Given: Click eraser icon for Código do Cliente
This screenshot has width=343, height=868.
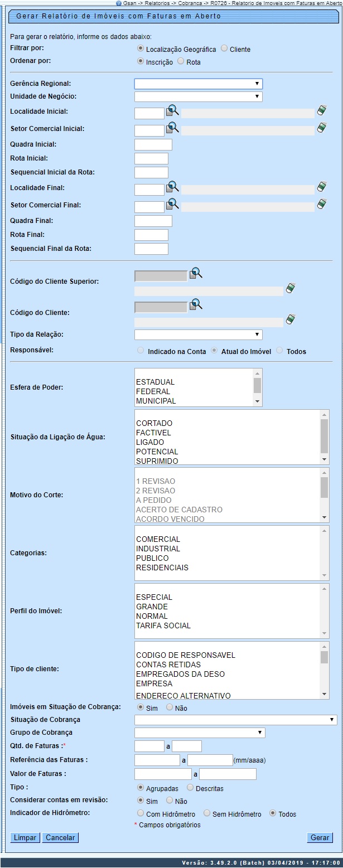Looking at the screenshot, I should [x=290, y=319].
